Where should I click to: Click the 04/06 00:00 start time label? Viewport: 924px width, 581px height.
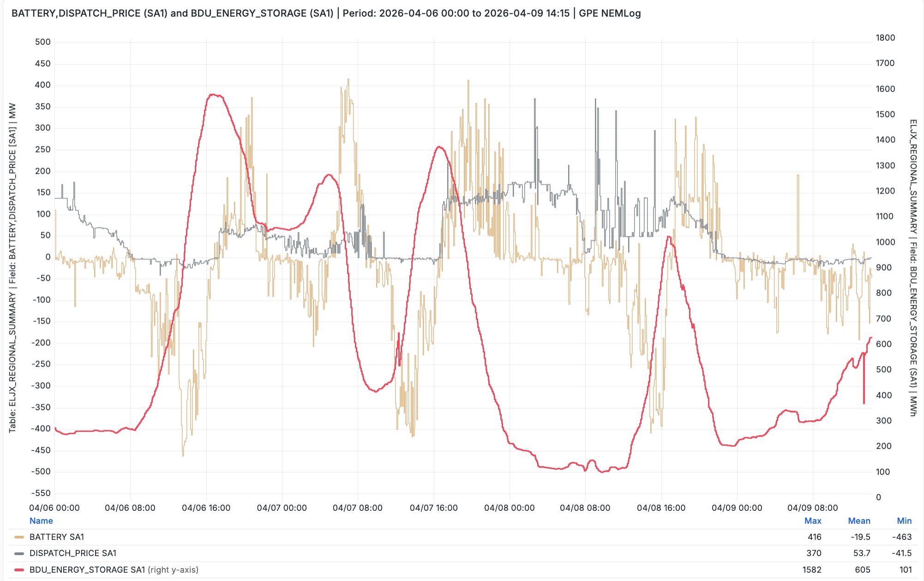tap(54, 508)
